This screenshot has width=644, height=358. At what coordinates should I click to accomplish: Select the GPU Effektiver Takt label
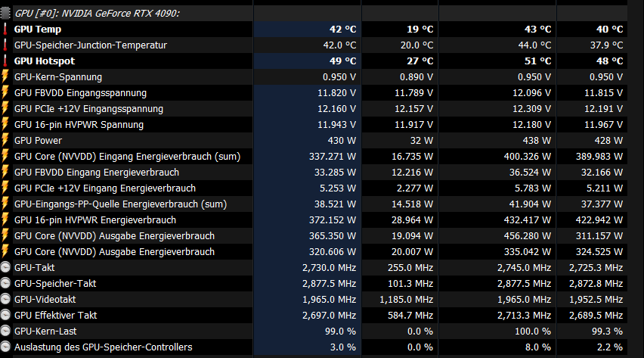tap(55, 316)
